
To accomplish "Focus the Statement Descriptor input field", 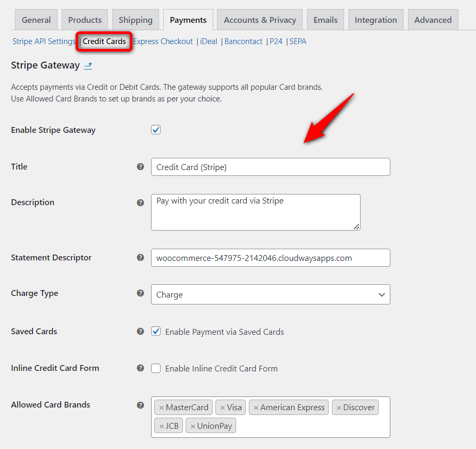I will tap(271, 258).
